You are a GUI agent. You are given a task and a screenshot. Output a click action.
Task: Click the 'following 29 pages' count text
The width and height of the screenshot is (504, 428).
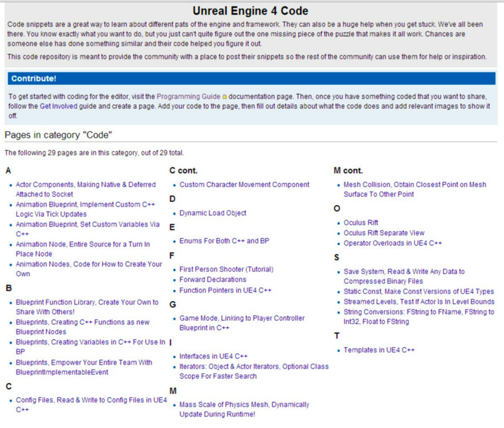point(94,153)
